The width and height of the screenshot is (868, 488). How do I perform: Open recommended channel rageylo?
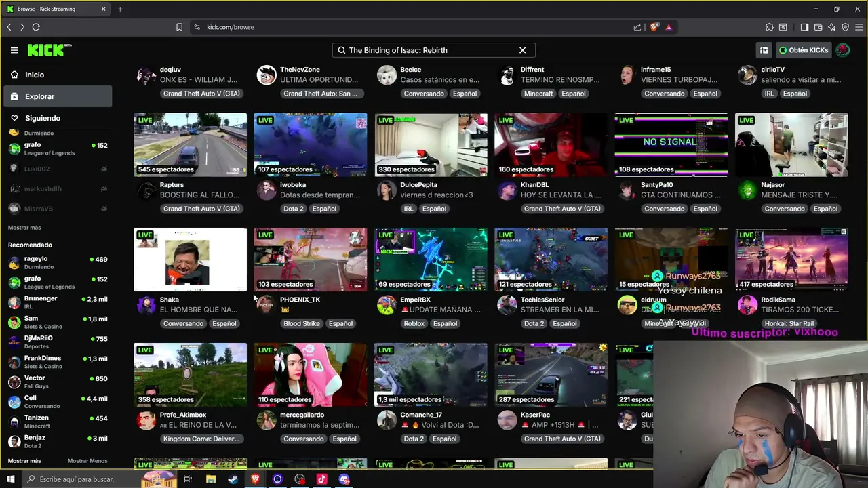pos(58,262)
